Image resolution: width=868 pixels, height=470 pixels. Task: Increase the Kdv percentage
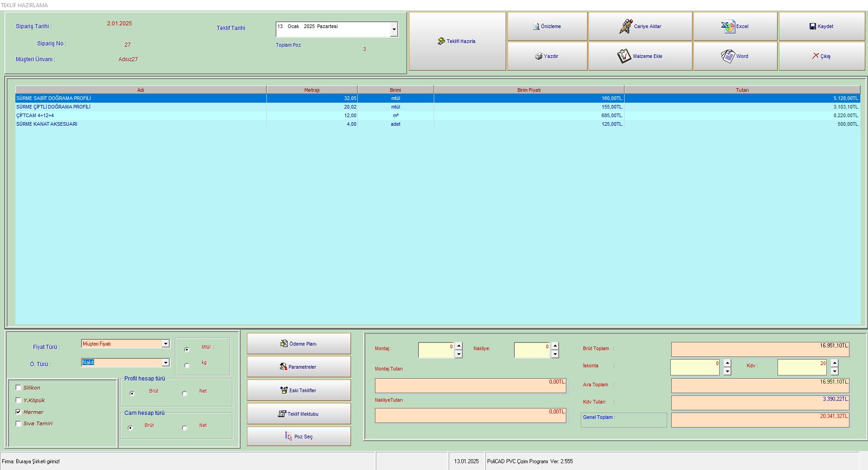835,363
